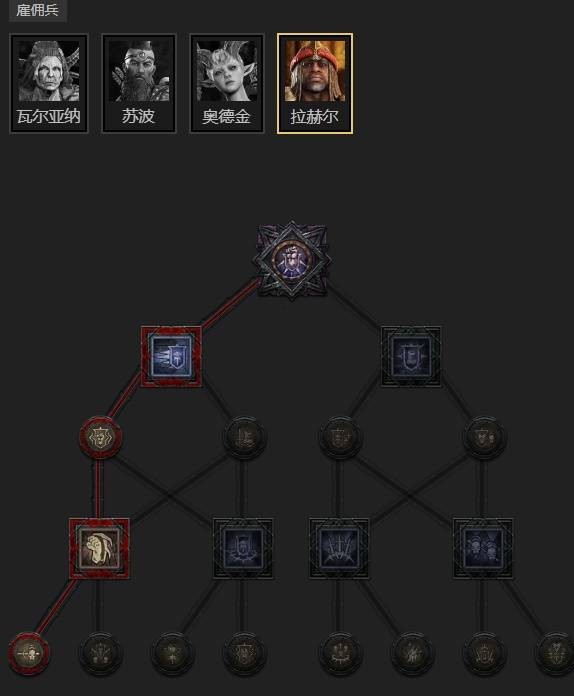
Task: Click the circular passive left under right shield skill
Action: tap(340, 437)
